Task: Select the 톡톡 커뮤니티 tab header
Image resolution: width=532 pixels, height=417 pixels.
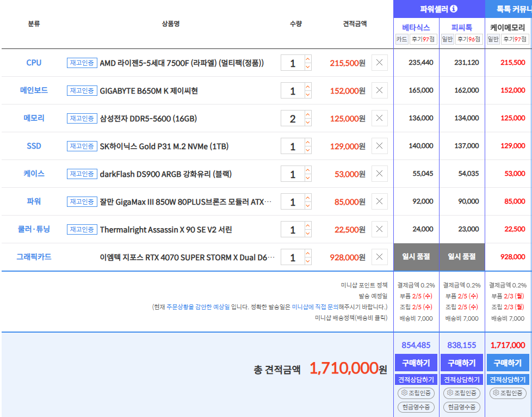Action: click(509, 9)
